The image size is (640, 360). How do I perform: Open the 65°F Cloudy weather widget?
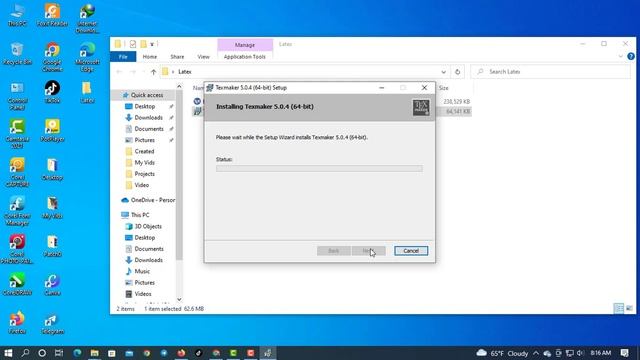click(x=502, y=353)
